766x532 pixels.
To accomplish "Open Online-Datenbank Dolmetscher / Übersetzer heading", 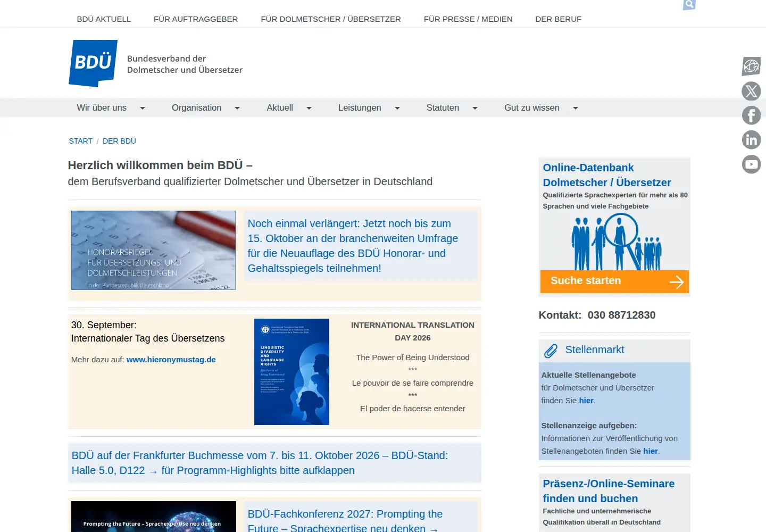I will click(x=607, y=175).
